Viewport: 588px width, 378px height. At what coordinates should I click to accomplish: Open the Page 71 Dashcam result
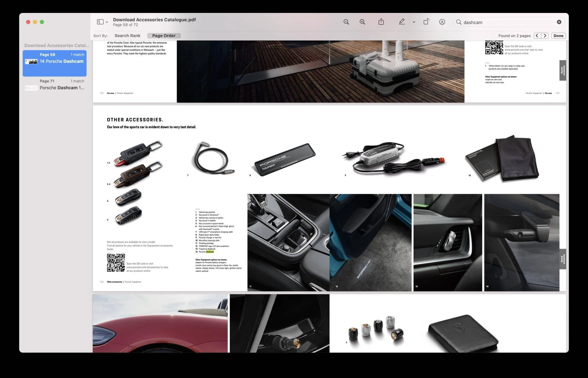click(x=54, y=85)
